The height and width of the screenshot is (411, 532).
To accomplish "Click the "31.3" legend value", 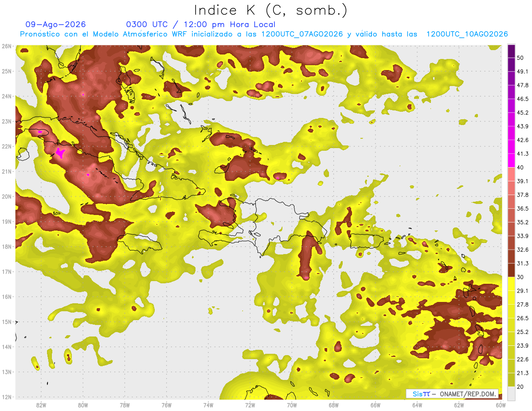I will click(522, 263).
